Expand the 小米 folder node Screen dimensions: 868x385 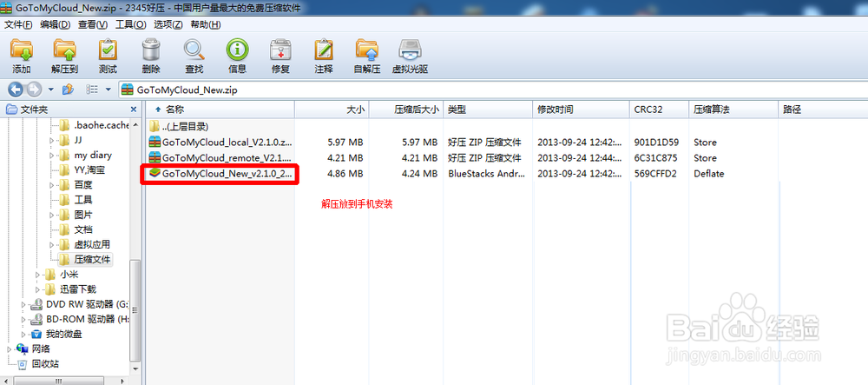coord(37,275)
